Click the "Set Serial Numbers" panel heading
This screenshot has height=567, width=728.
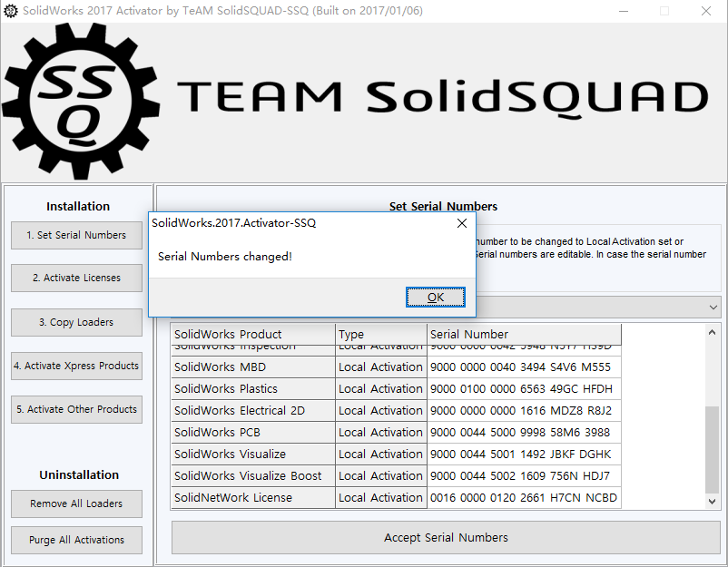443,206
